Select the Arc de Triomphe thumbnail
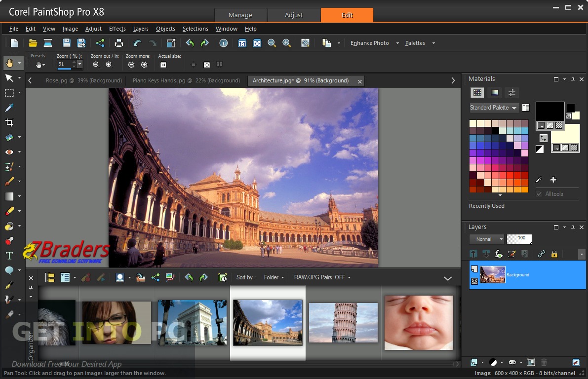Image resolution: width=588 pixels, height=379 pixels. [x=192, y=322]
